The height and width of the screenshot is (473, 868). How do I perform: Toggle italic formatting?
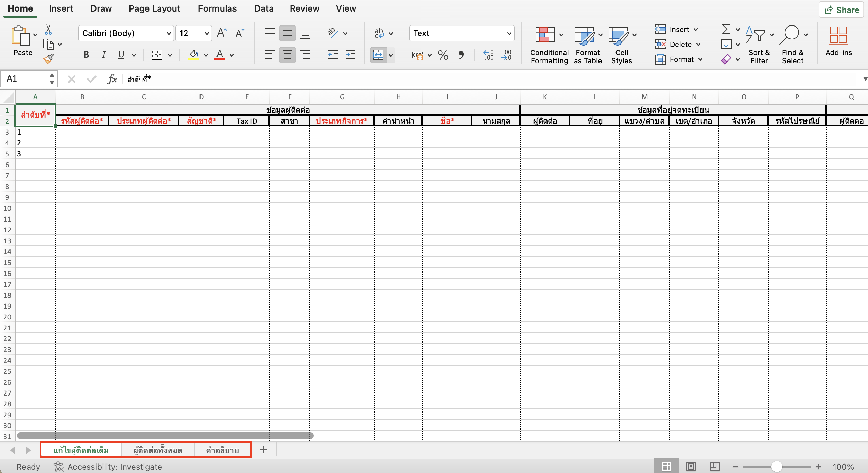point(103,54)
